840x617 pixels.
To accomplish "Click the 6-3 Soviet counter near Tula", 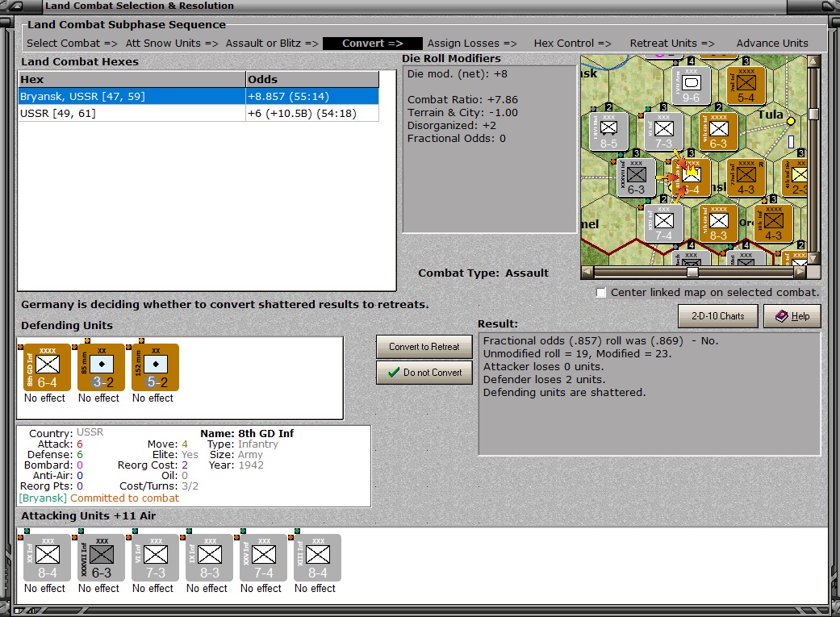I will coord(718,131).
